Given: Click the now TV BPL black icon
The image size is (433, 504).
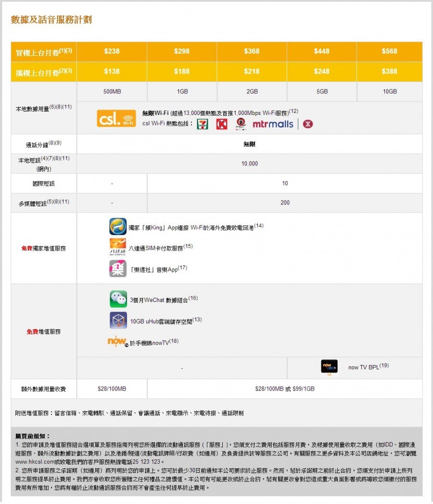Looking at the screenshot, I should tap(329, 366).
